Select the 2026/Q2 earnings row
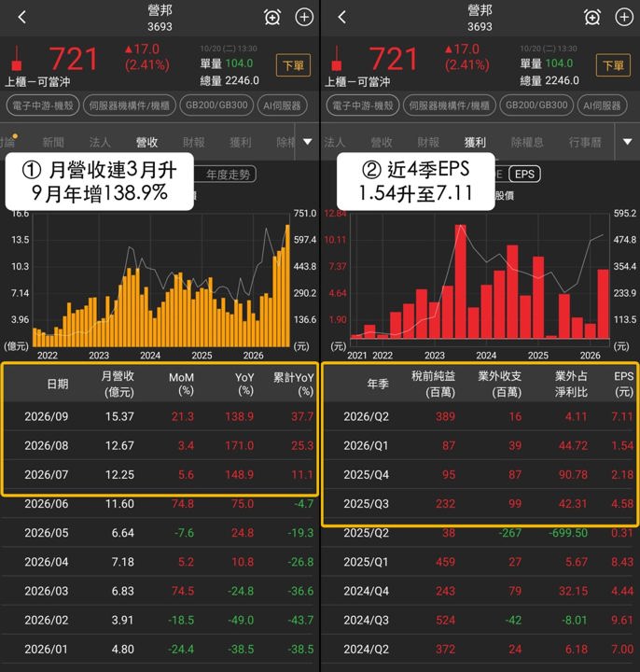 [x=480, y=416]
